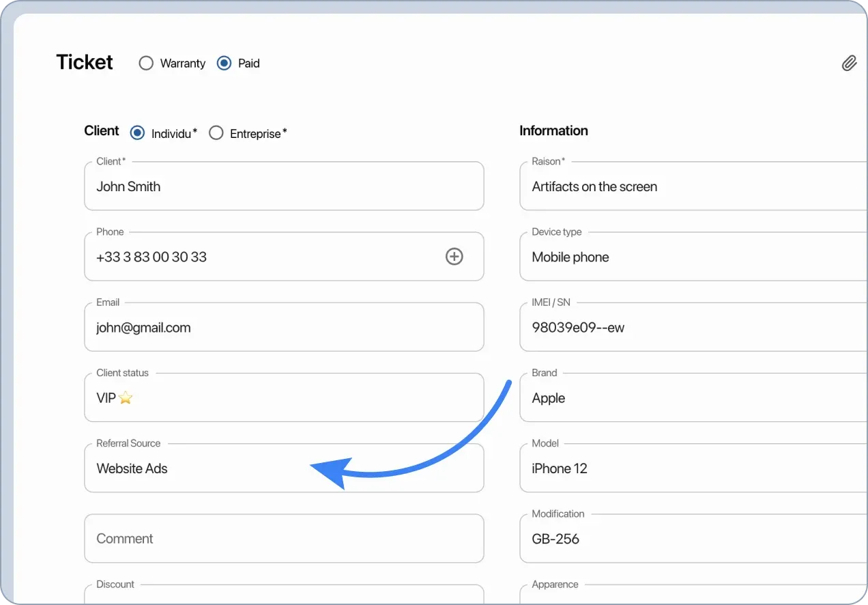Click the IMEI / SN input field
Viewport: 868px width, 605px height.
point(693,328)
